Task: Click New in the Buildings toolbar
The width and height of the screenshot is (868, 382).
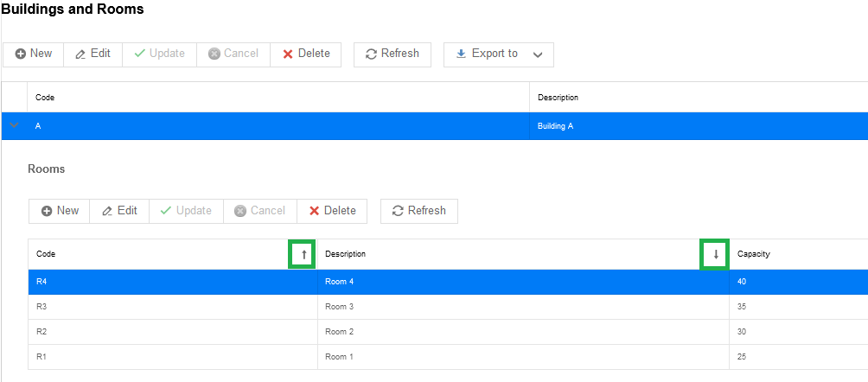Action: click(x=33, y=54)
